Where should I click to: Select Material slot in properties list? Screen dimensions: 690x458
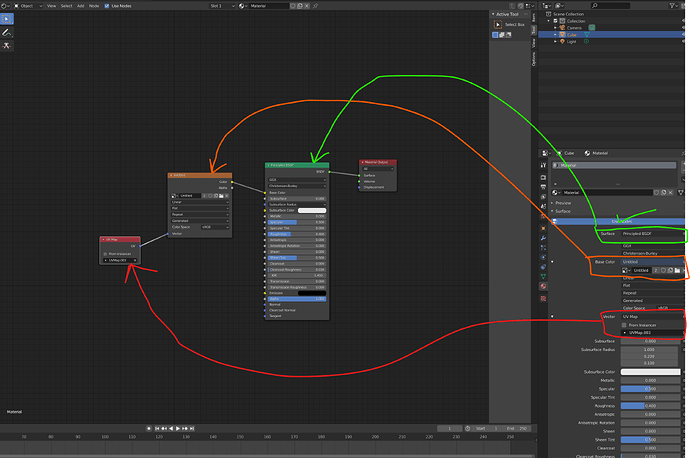[614, 165]
